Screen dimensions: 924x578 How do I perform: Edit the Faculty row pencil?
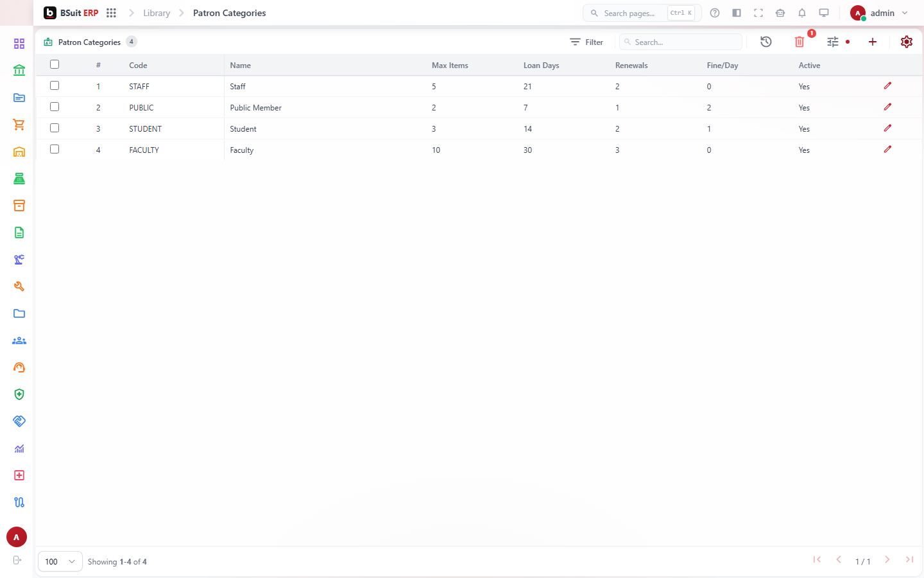click(x=887, y=149)
